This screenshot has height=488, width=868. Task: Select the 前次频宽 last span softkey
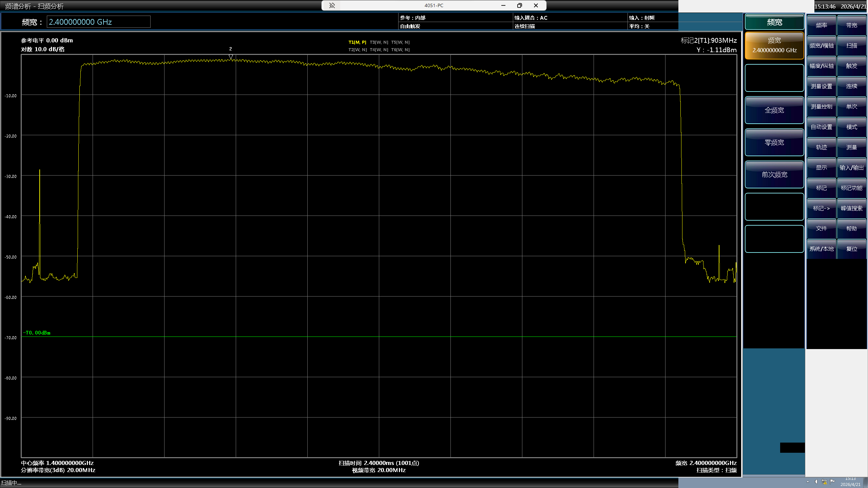(774, 175)
